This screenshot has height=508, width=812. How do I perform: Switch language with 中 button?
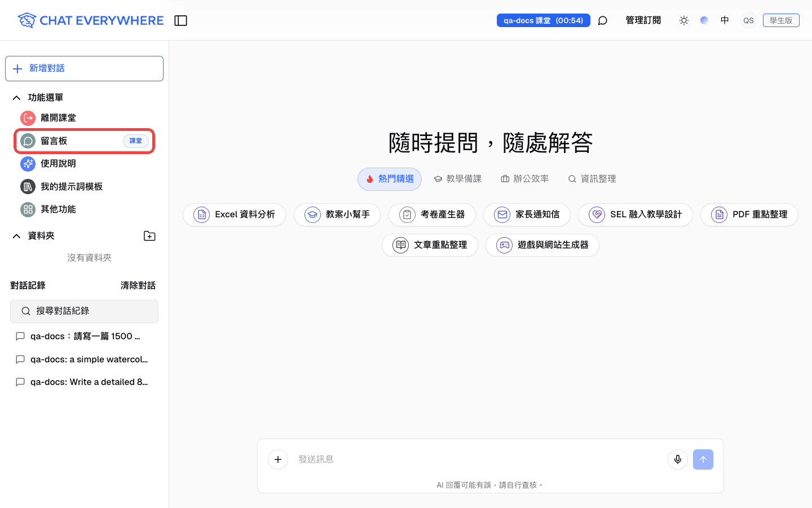click(725, 20)
